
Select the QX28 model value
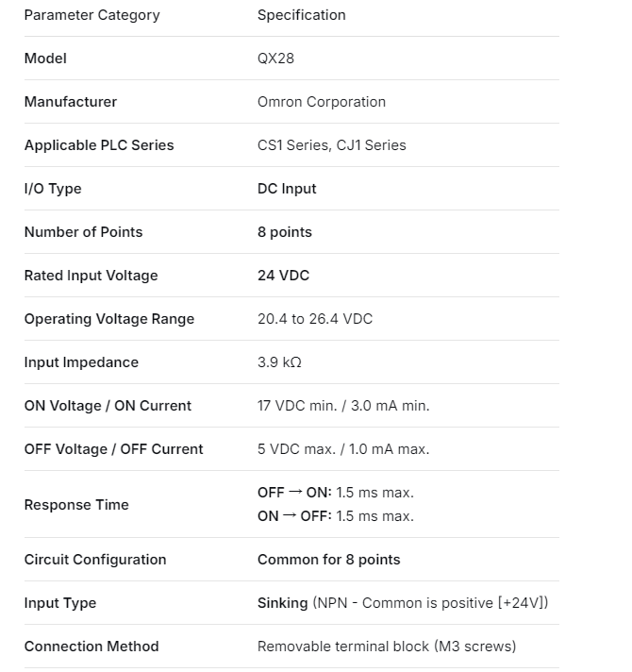click(275, 59)
